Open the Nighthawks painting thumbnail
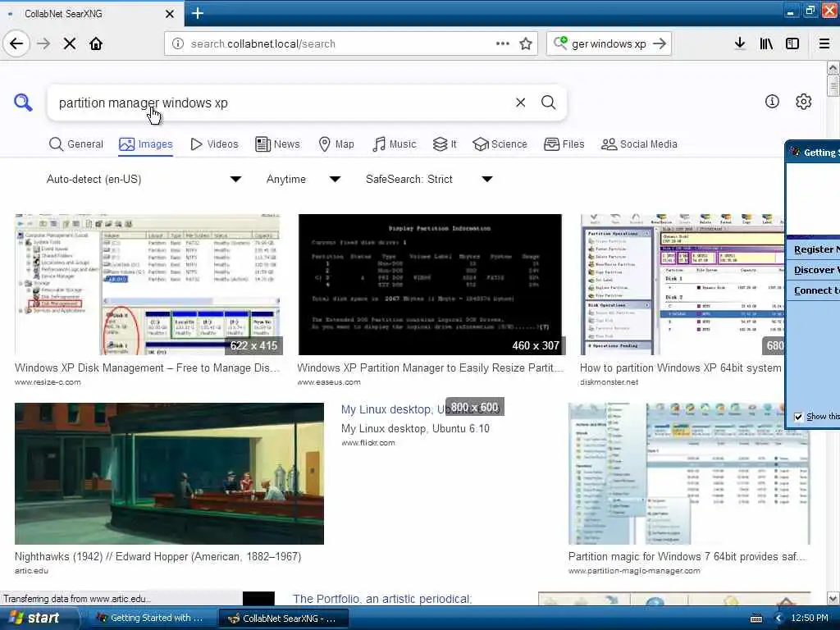The height and width of the screenshot is (630, 840). [169, 473]
